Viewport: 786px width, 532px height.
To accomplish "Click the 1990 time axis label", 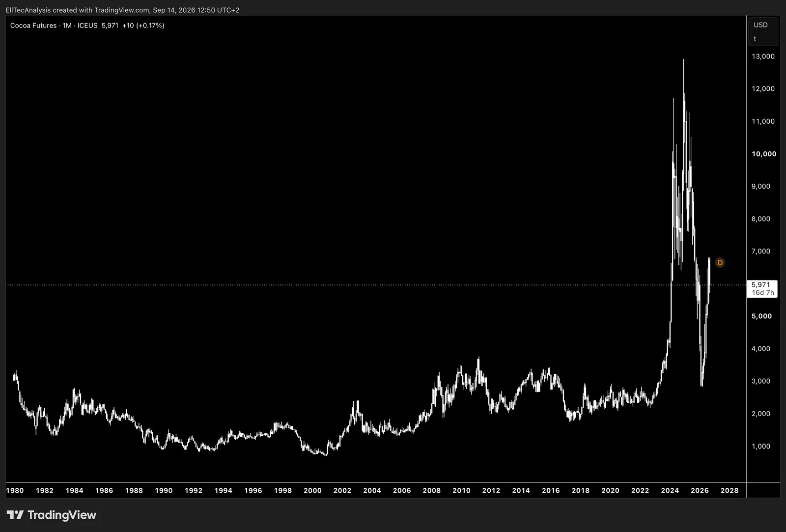I will point(164,490).
